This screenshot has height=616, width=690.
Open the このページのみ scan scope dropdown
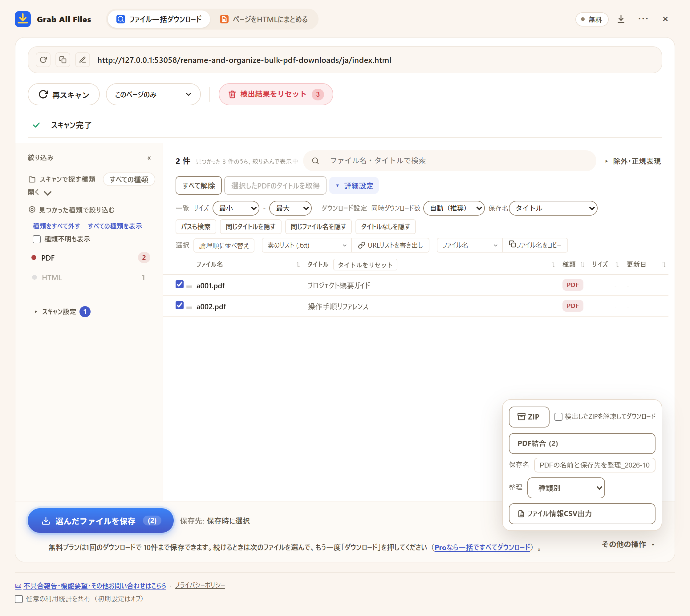tap(153, 95)
